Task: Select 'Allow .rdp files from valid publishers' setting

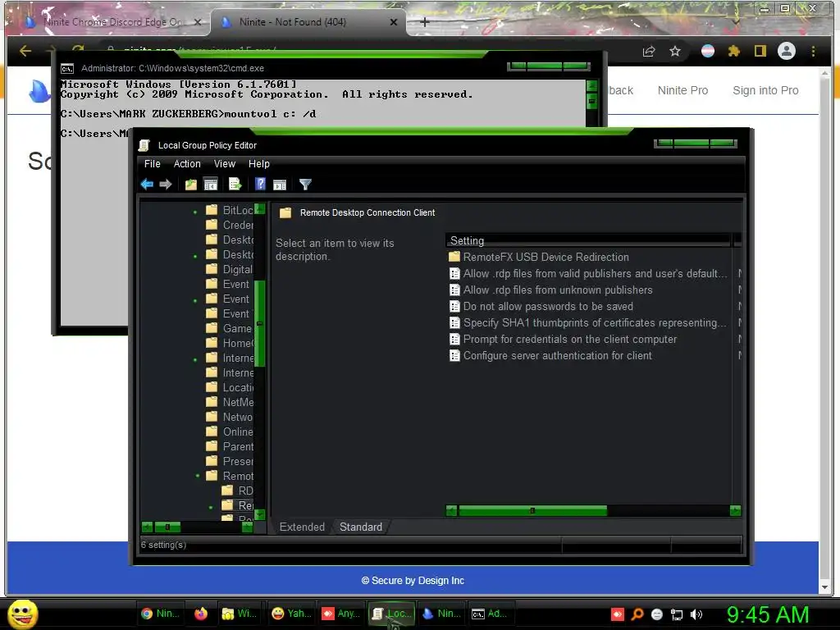Action: click(587, 274)
